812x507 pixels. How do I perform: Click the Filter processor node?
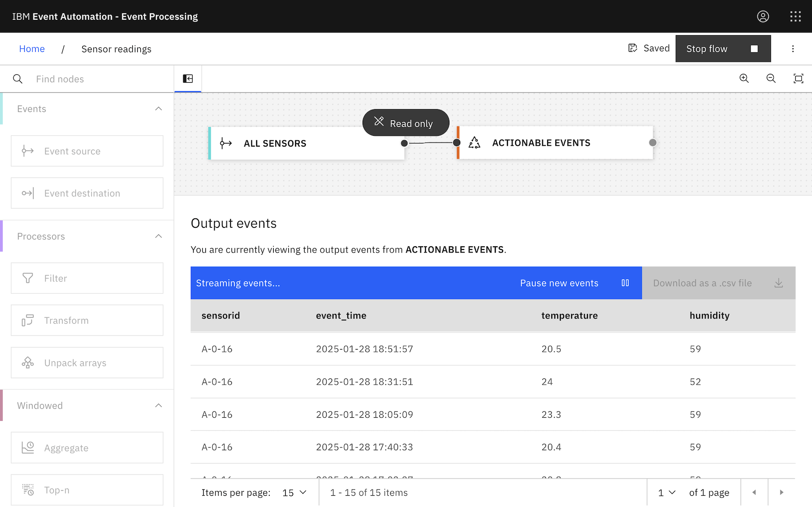(x=87, y=278)
